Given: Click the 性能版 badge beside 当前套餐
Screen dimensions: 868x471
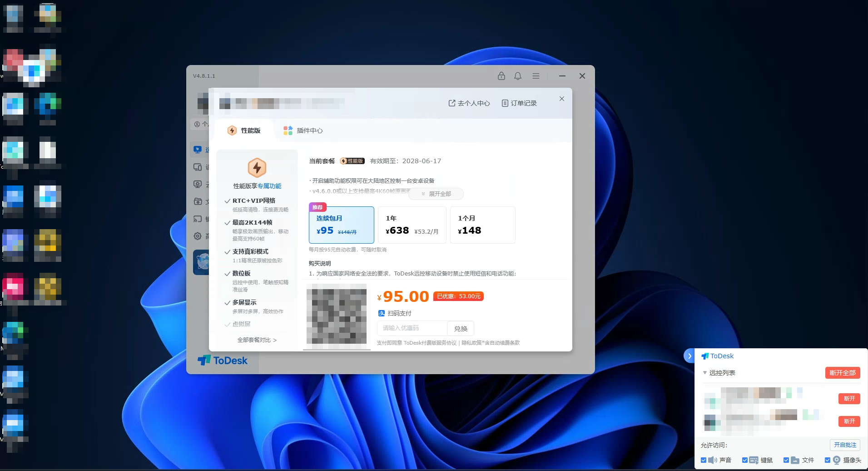Looking at the screenshot, I should (352, 161).
